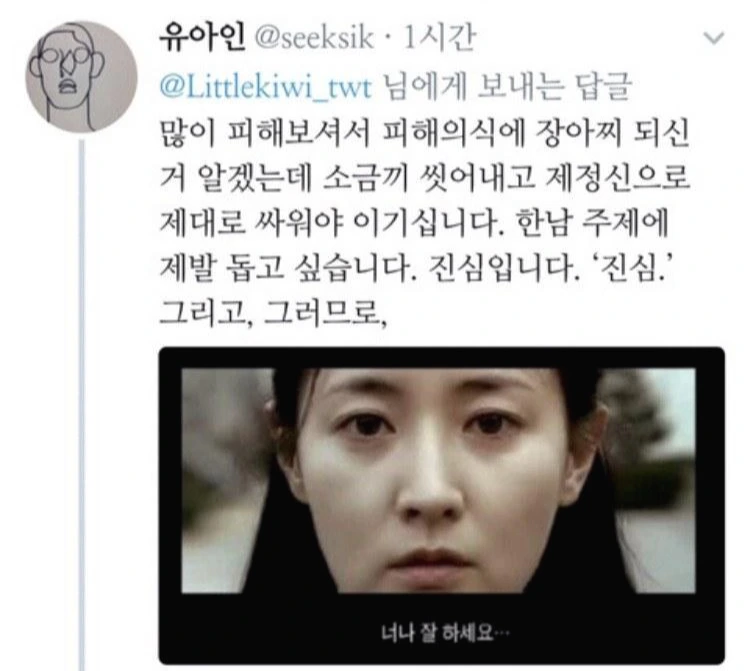
Task: Open the line-drawing face profile avatar
Action: pyautogui.click(x=81, y=77)
